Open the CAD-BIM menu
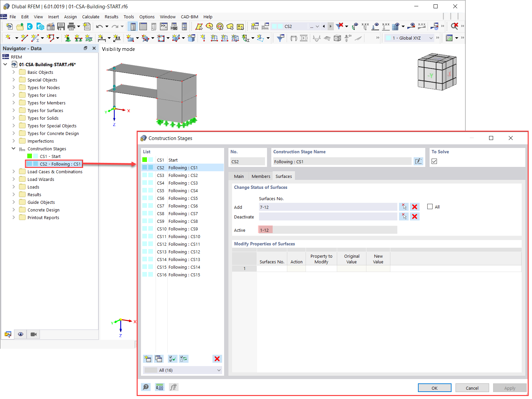Screen dimensions: 532x399 click(190, 17)
